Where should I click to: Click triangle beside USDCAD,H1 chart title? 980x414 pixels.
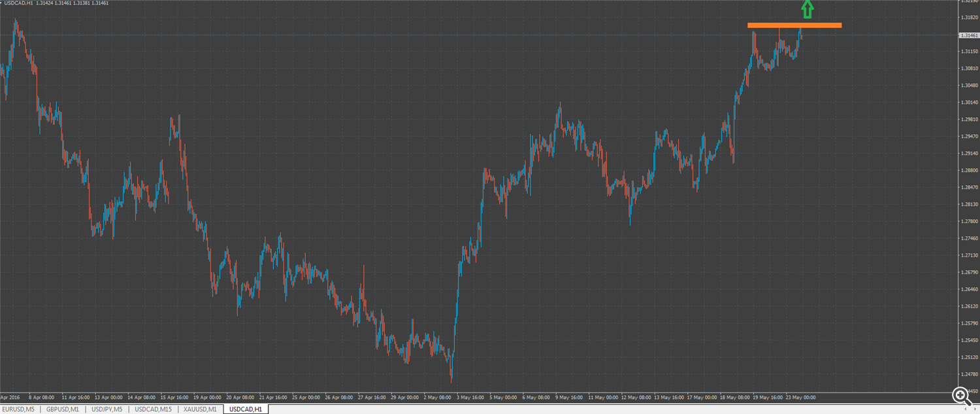1,3
